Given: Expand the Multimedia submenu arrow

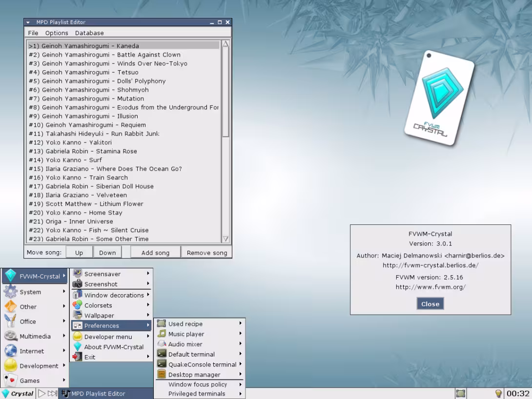Looking at the screenshot, I should click(64, 336).
